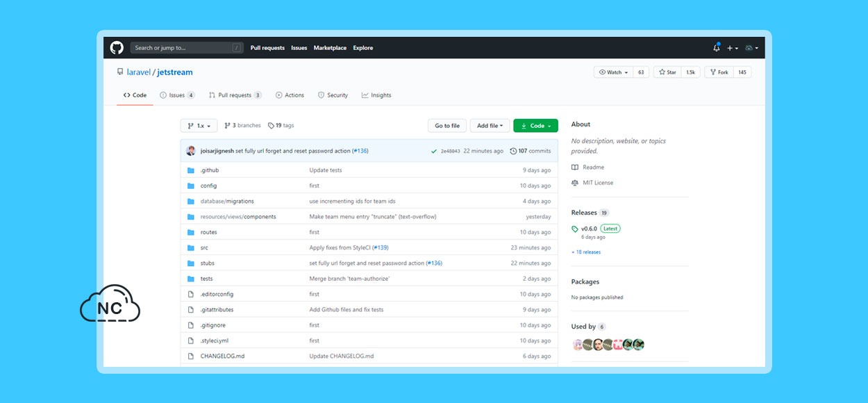The width and height of the screenshot is (868, 403).
Task: Focus the Search or jump to field
Action: point(186,48)
